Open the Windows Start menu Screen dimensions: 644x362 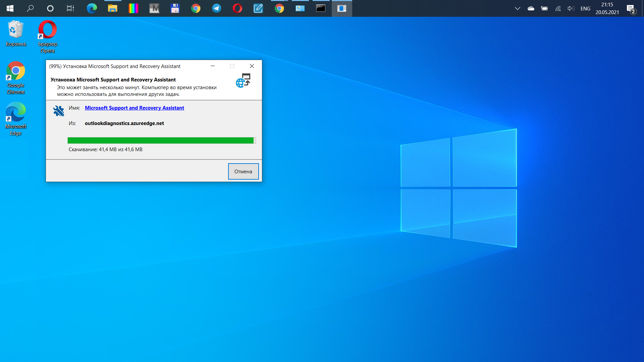(10, 8)
